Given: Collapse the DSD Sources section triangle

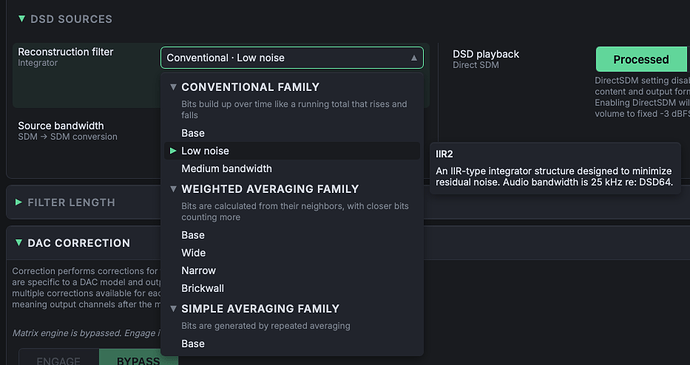Looking at the screenshot, I should point(22,19).
